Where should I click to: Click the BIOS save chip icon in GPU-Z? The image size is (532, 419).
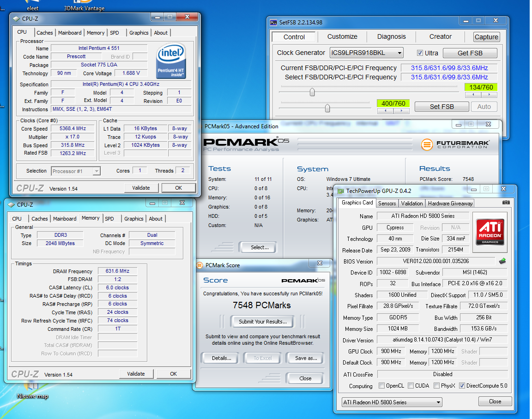click(x=502, y=261)
